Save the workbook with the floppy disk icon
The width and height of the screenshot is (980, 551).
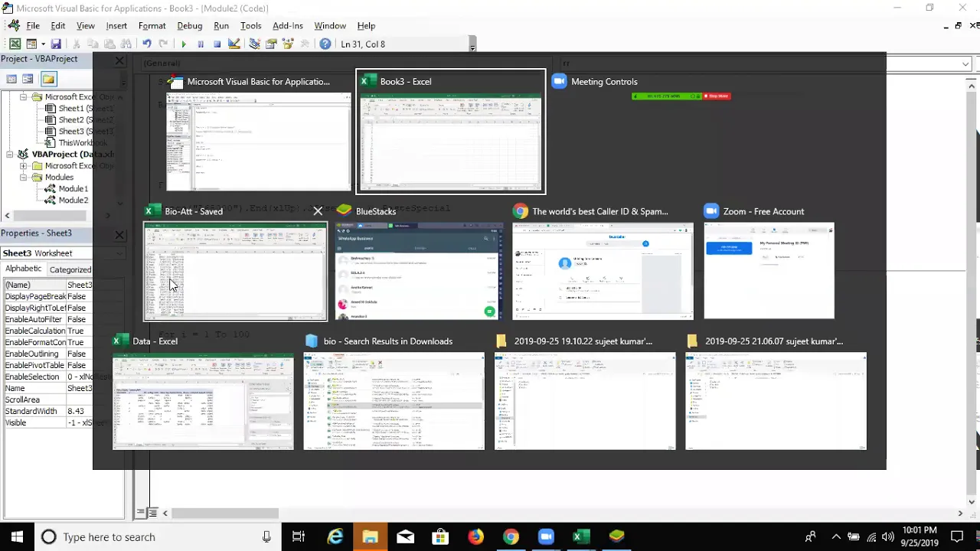point(56,44)
